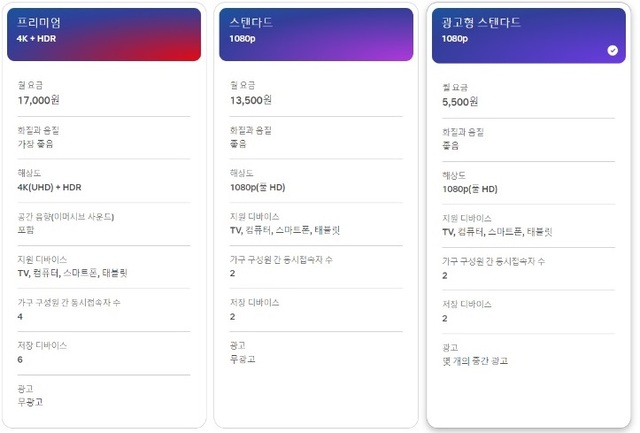
Task: Click the checkmark icon on 광고형 스탠다드 header
Action: tap(612, 50)
